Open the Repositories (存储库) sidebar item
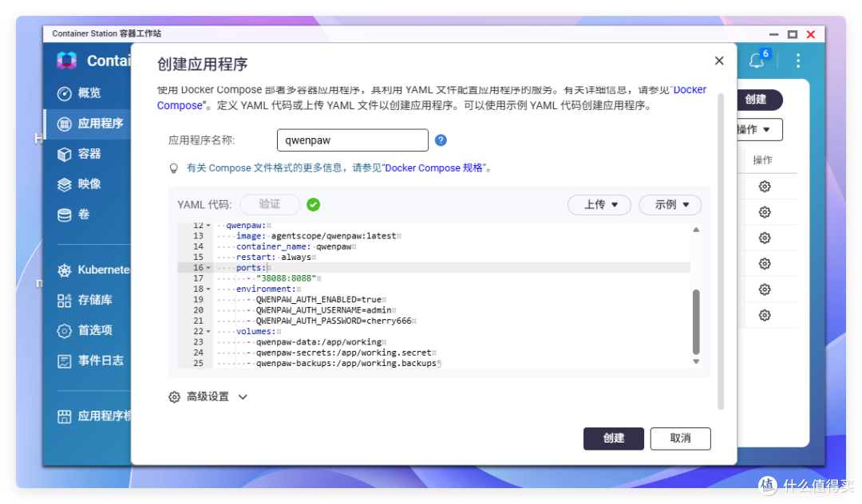 pos(85,300)
